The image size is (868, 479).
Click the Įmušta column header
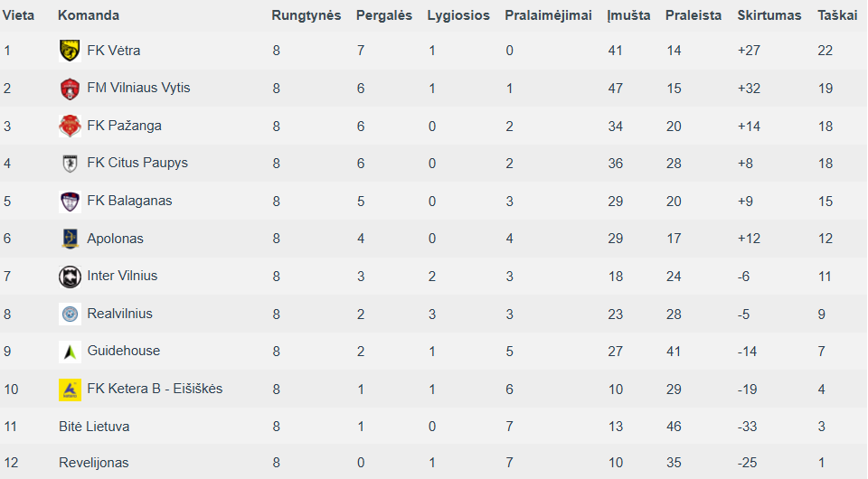point(629,15)
